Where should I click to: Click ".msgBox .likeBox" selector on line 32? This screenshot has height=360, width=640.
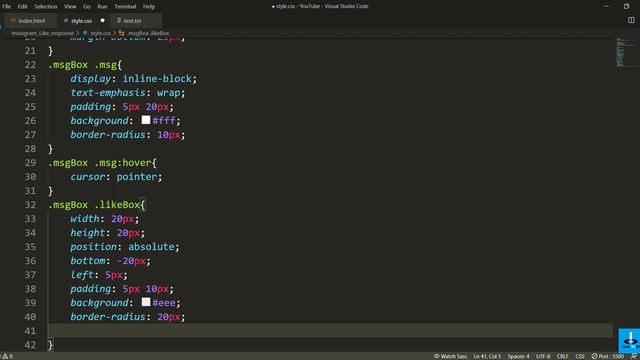94,204
